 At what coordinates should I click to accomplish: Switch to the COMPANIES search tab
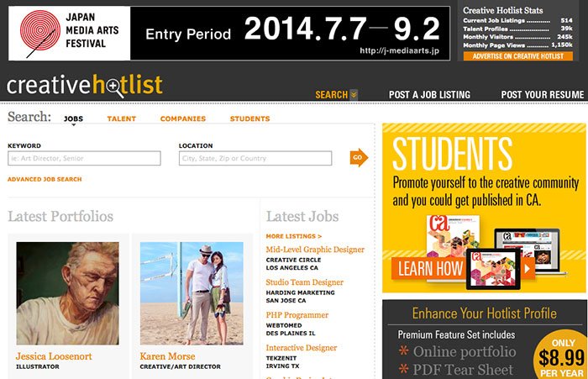pyautogui.click(x=183, y=119)
